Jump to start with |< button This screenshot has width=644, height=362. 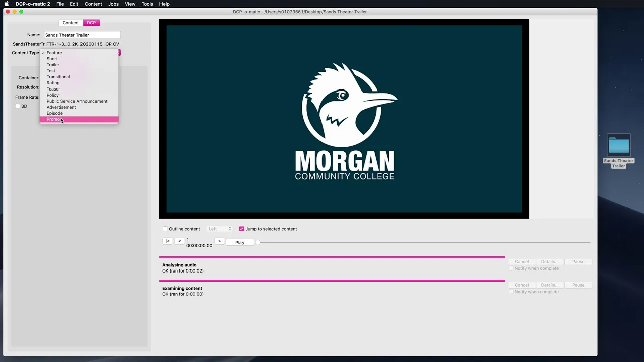click(168, 241)
